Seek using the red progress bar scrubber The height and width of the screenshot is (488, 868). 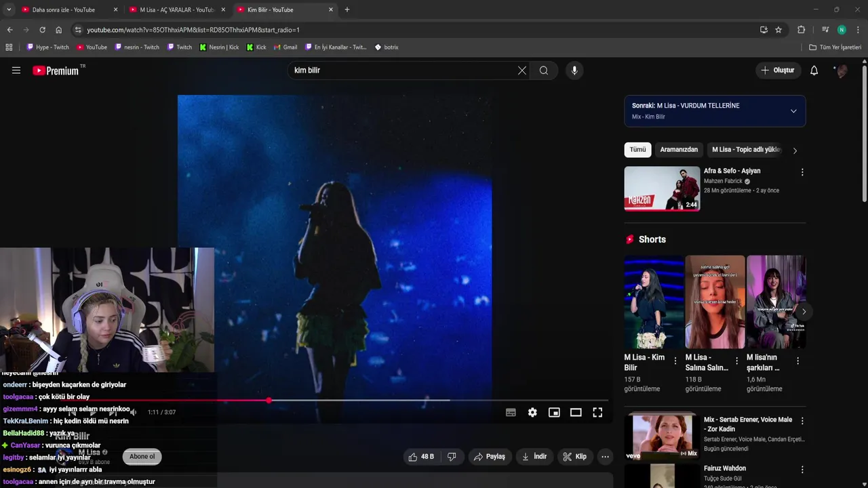[269, 401]
